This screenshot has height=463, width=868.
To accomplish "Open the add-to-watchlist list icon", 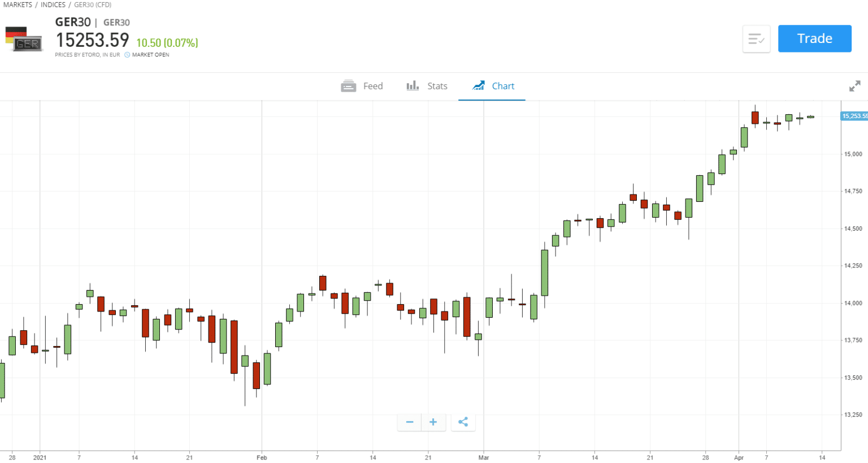I will [x=756, y=39].
